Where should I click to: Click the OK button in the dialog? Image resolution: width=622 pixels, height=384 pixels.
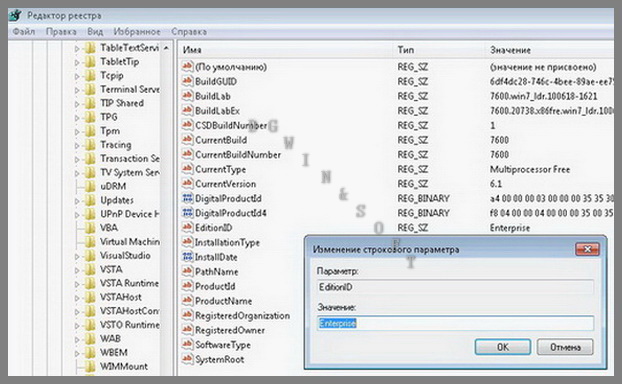pos(503,347)
